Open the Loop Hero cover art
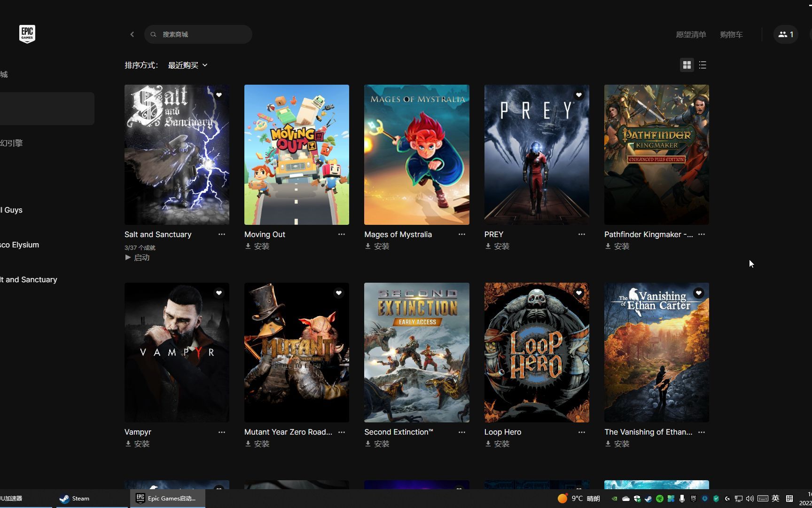 coord(537,352)
